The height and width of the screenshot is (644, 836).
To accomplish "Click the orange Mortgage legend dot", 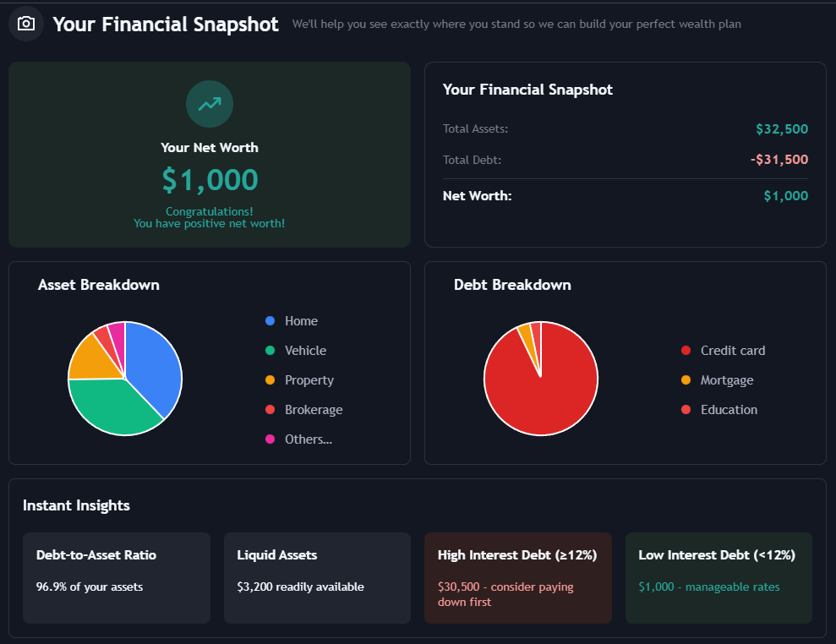I will pyautogui.click(x=686, y=380).
